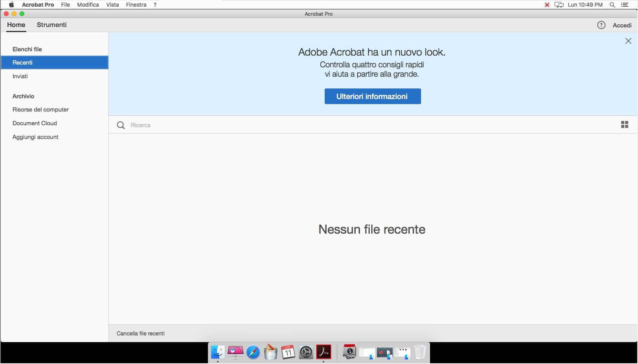Click the search magnifier icon beside Ricerca

tap(121, 125)
